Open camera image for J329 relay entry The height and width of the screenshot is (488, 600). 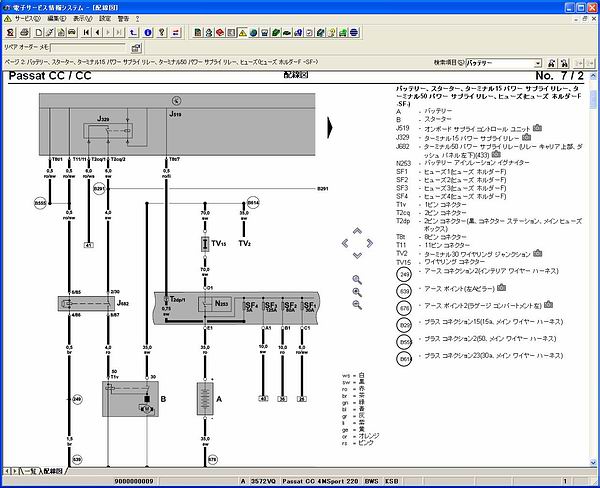coord(527,137)
